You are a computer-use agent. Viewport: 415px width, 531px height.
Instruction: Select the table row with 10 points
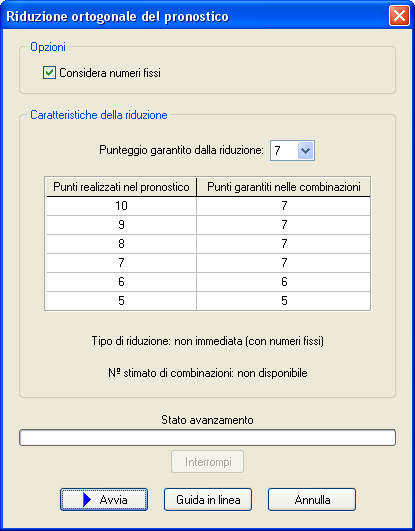pyautogui.click(x=208, y=206)
